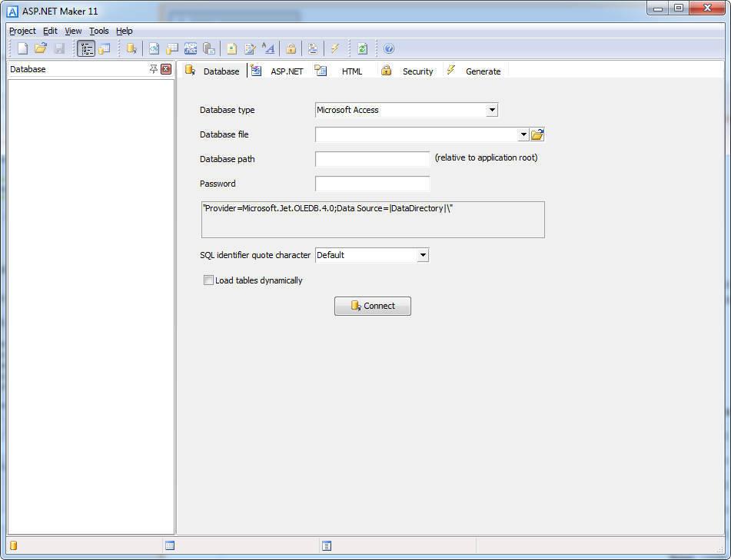Image resolution: width=731 pixels, height=560 pixels.
Task: Open the Help toolbar icon
Action: click(x=389, y=48)
